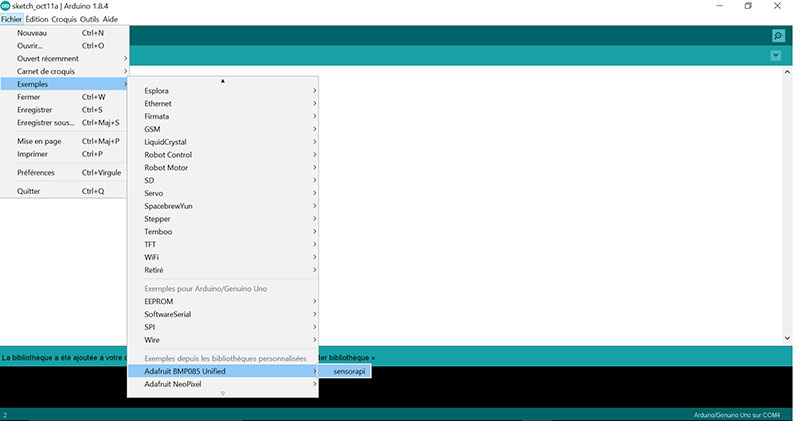Open the Aide menu
Image resolution: width=800 pixels, height=421 pixels.
(110, 19)
